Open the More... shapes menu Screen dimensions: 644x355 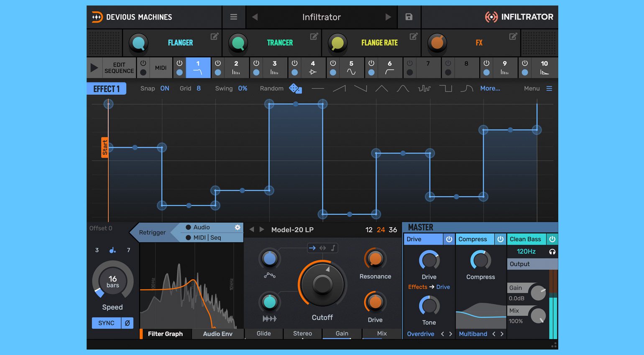(x=490, y=88)
